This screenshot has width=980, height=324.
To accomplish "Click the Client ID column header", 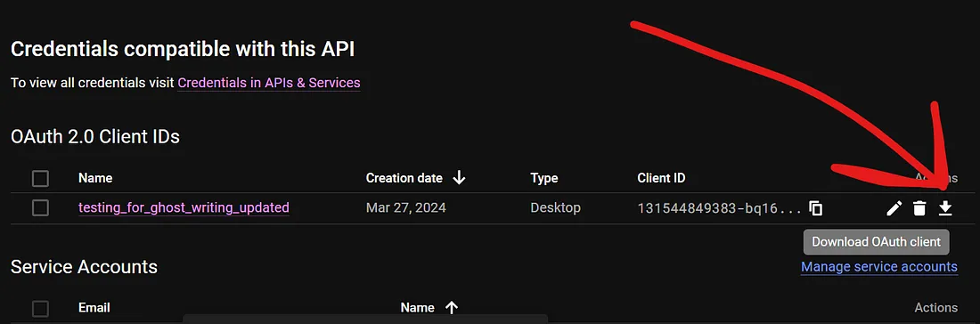I will (x=661, y=178).
